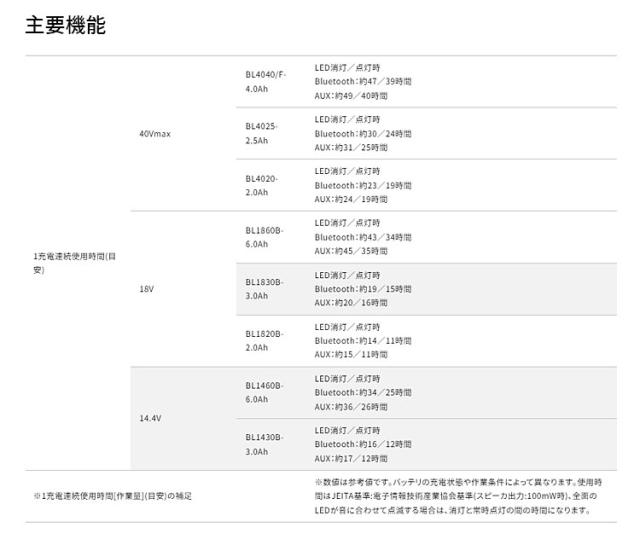The width and height of the screenshot is (640, 539).
Task: Click AUX:約15/11時間 value
Action: (x=351, y=355)
